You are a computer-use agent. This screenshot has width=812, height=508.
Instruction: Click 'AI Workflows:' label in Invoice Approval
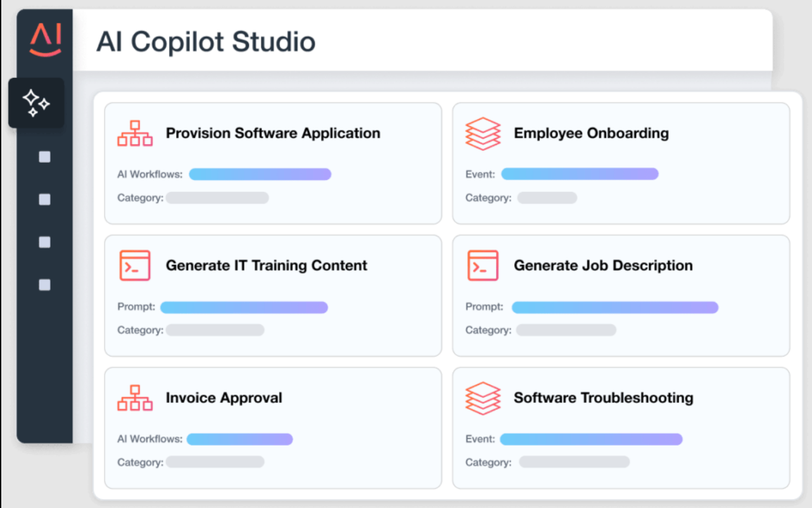(150, 439)
